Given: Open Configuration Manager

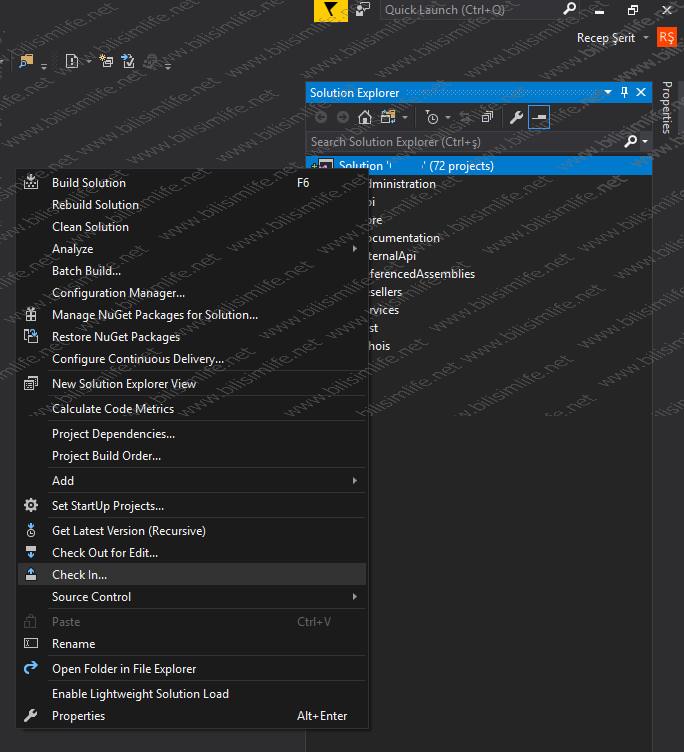Looking at the screenshot, I should click(x=192, y=293).
